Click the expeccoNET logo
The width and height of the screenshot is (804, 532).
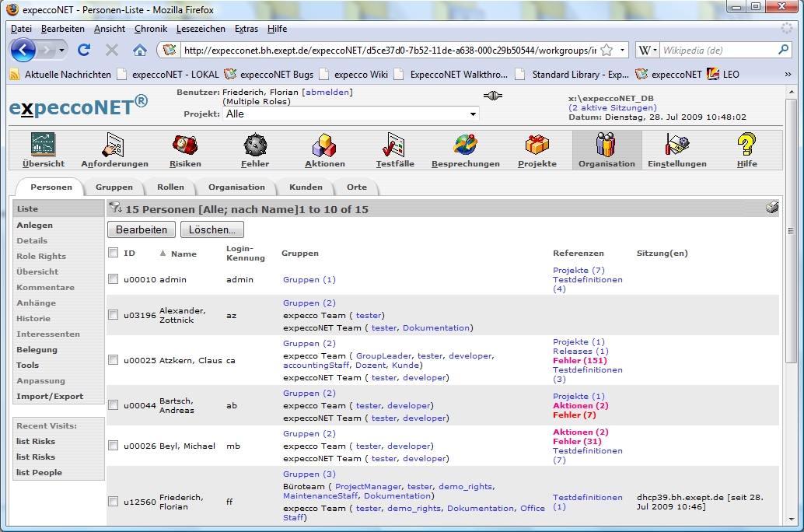coord(79,106)
